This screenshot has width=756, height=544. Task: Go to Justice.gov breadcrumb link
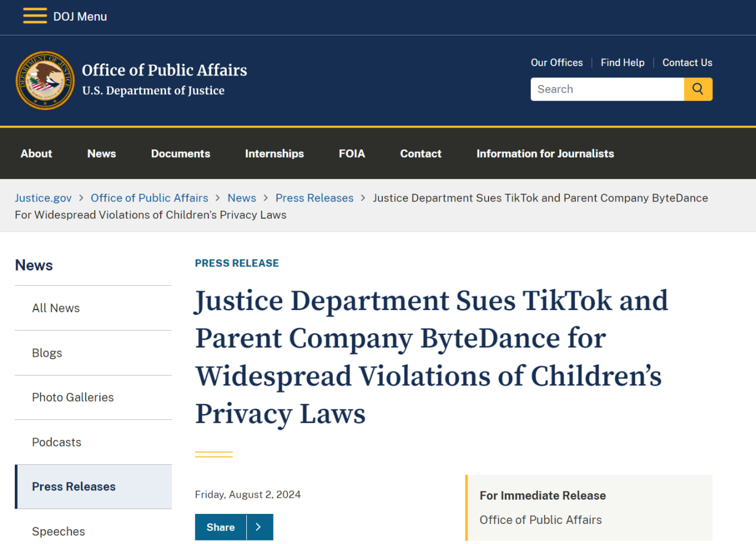click(x=43, y=198)
